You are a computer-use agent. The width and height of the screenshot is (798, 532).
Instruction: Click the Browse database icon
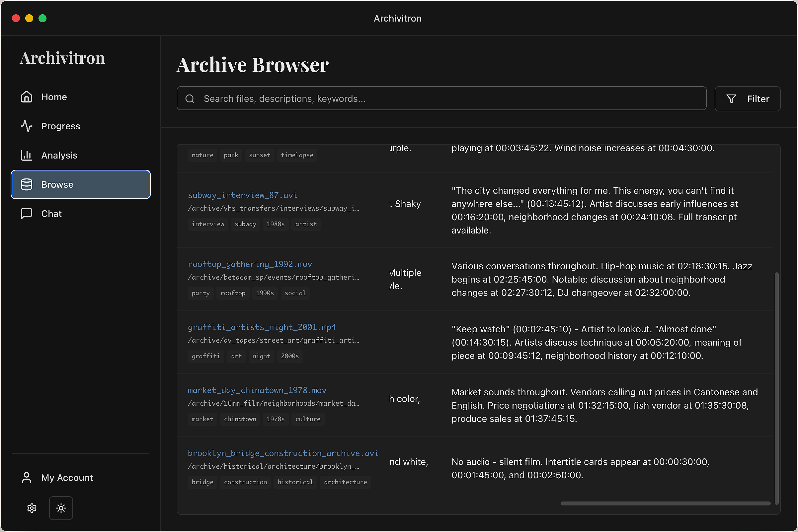click(x=27, y=184)
